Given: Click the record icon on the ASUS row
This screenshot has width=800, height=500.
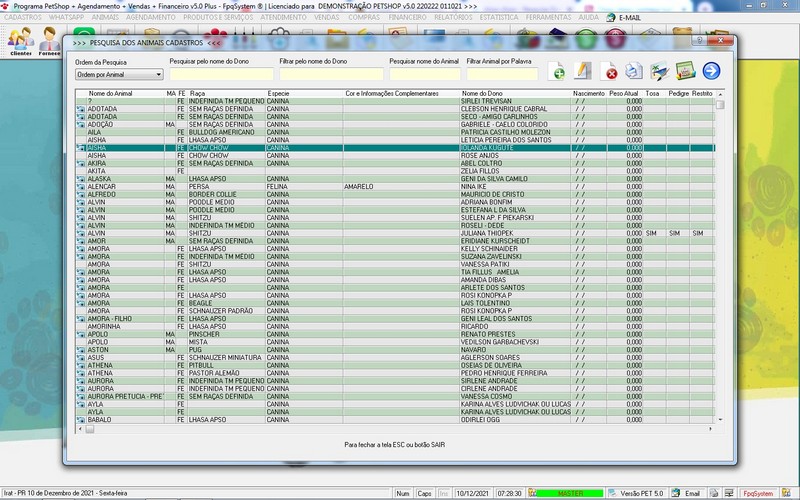Looking at the screenshot, I should click(x=81, y=358).
